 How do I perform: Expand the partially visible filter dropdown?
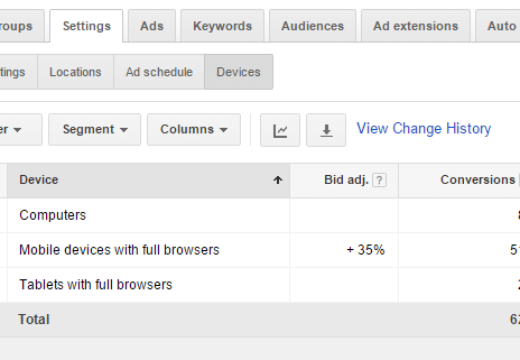pos(21,130)
